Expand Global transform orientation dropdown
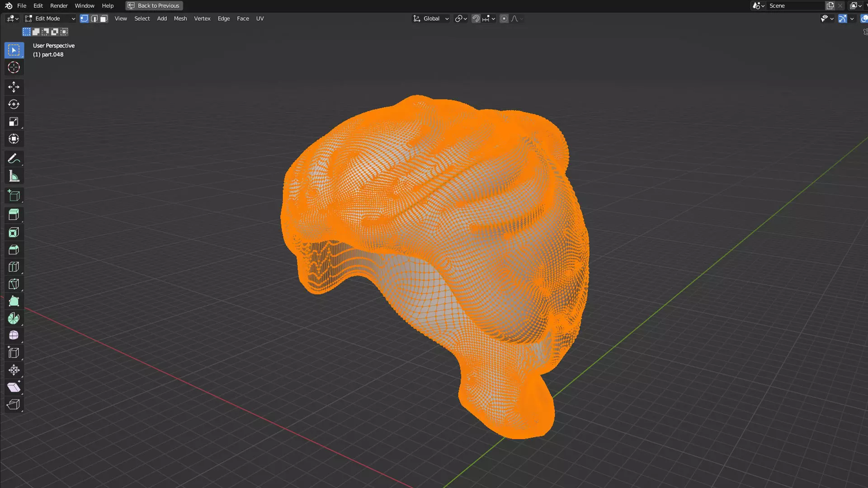This screenshot has height=488, width=868. tap(431, 19)
